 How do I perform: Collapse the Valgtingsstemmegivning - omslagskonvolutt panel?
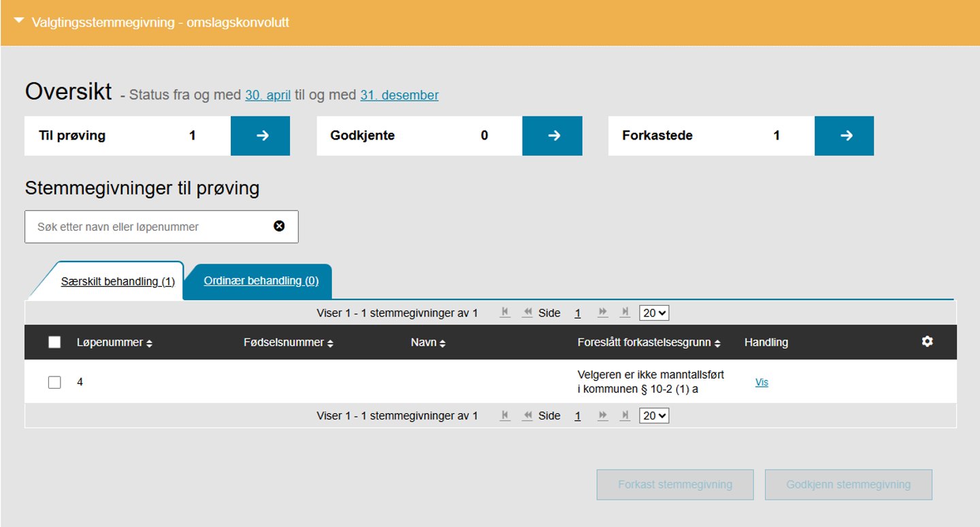coord(19,22)
